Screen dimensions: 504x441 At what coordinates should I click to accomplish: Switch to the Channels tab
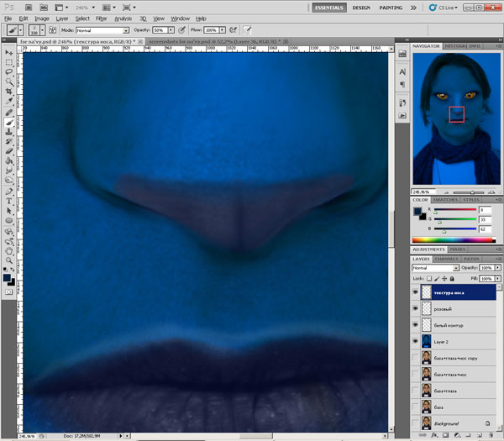(x=448, y=259)
